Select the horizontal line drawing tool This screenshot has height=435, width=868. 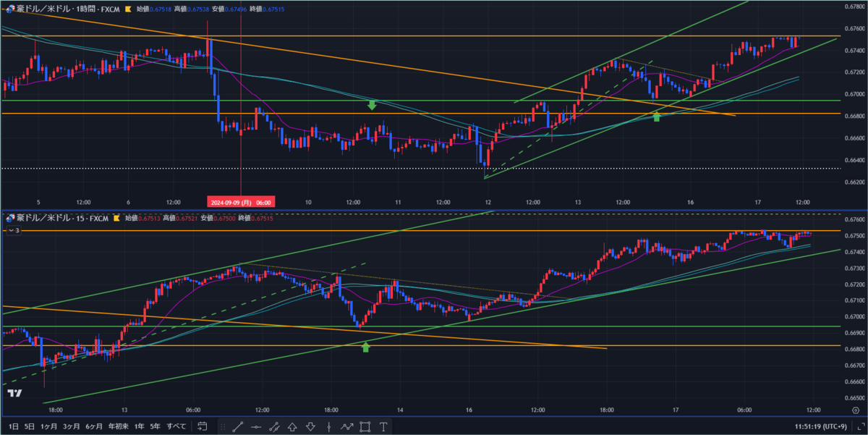(x=256, y=427)
